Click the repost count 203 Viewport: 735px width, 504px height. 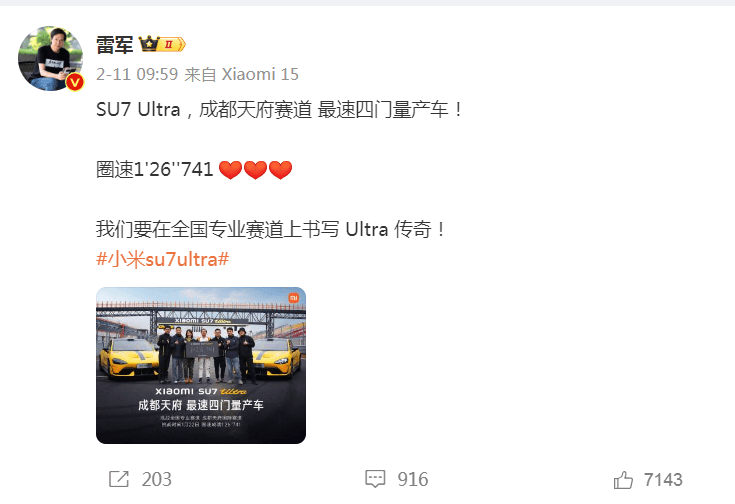click(157, 479)
